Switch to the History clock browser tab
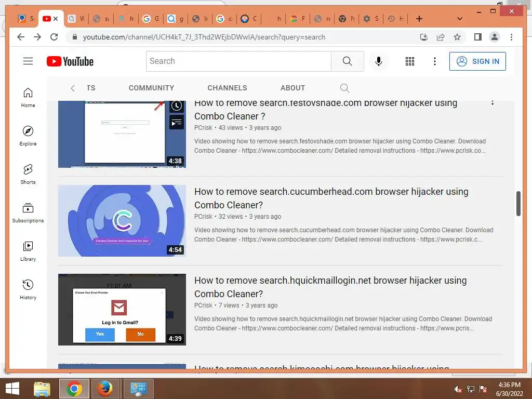Screen dimensions: 532x399 (x=395, y=19)
